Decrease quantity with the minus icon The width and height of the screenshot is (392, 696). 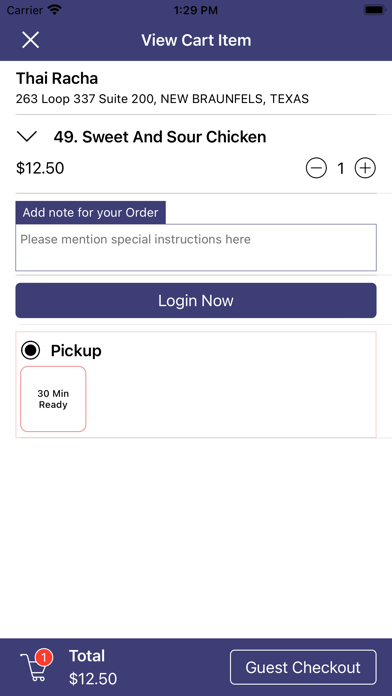316,168
